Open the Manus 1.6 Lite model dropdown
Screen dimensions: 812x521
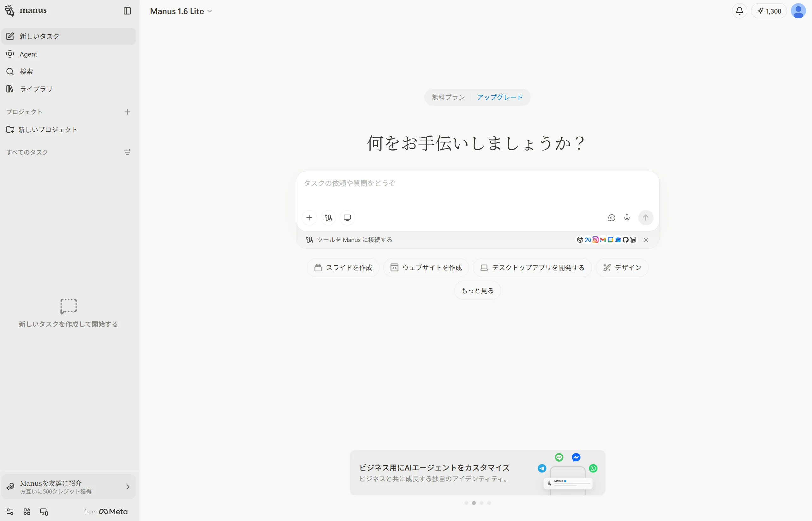(181, 11)
